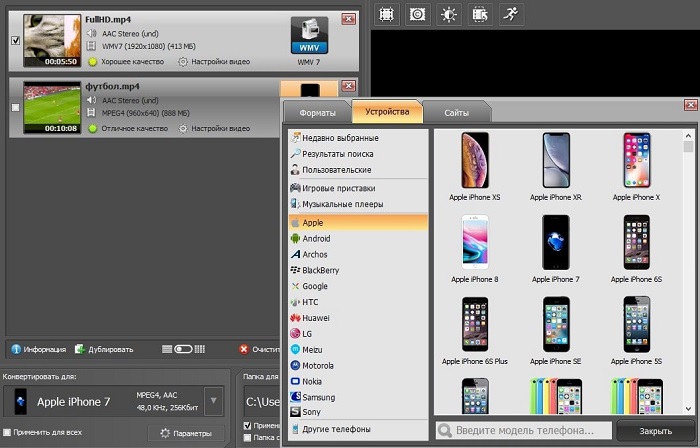Select the Meizu brand entry
700x448 pixels.
358,350
